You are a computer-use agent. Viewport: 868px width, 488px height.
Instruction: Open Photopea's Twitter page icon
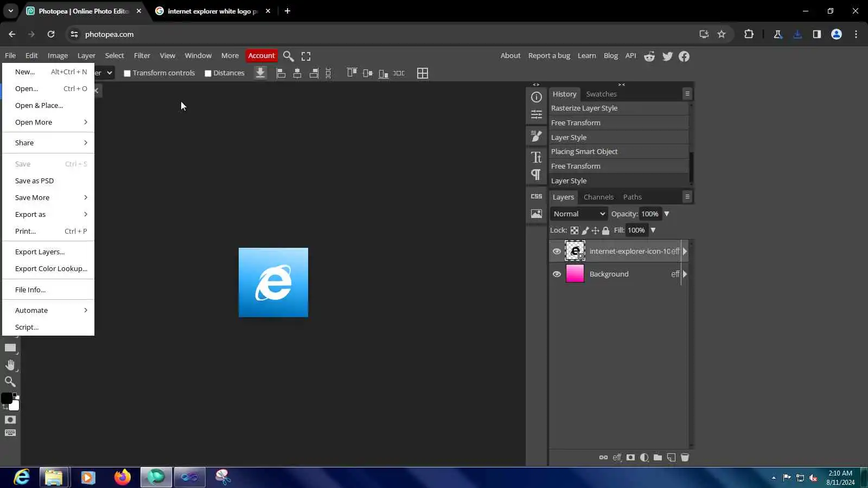tap(667, 56)
